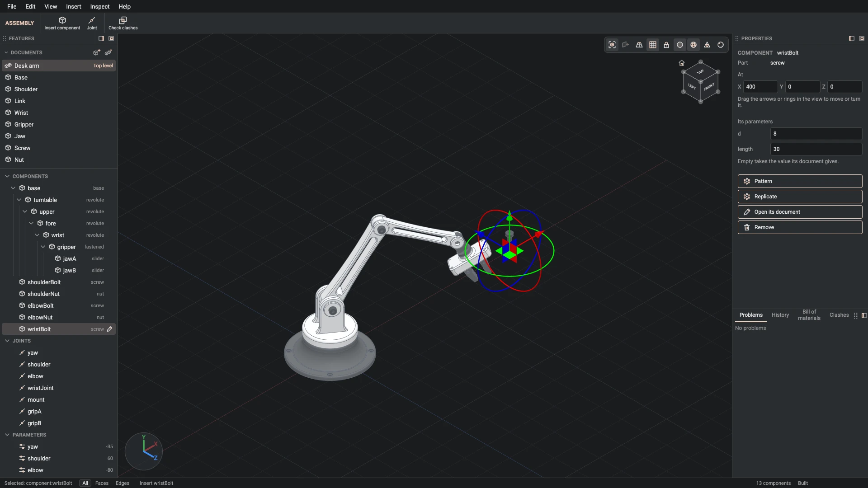868x488 pixels.
Task: Open the Inspect menu
Action: pos(99,6)
